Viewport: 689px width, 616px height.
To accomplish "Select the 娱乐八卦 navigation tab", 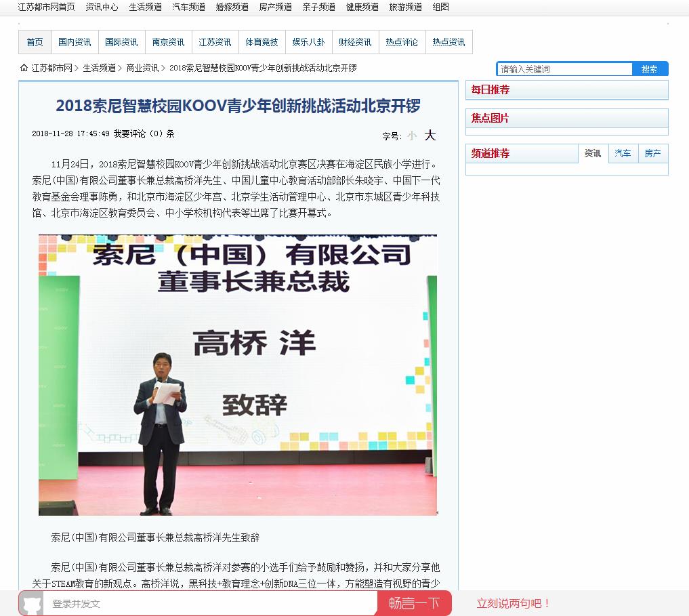I will click(x=309, y=42).
